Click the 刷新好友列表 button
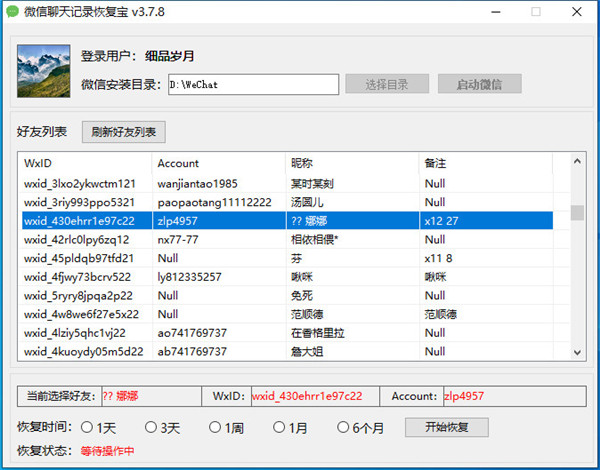 coord(124,132)
